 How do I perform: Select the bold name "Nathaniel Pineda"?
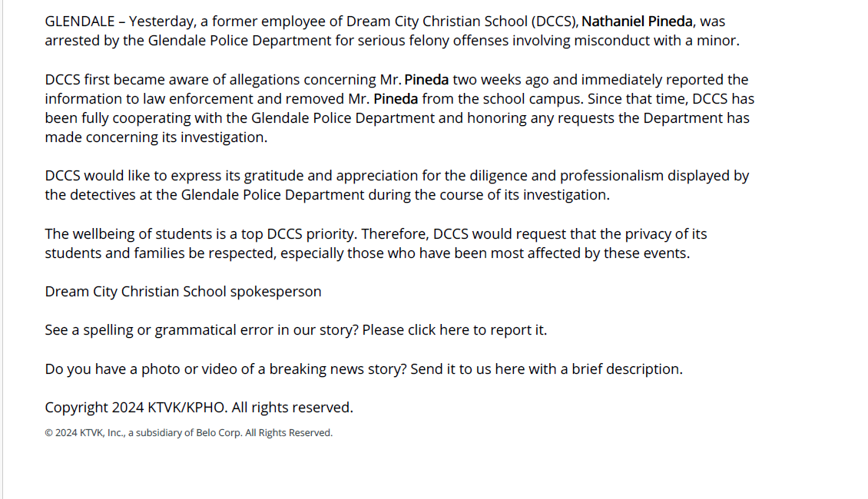[x=637, y=21]
